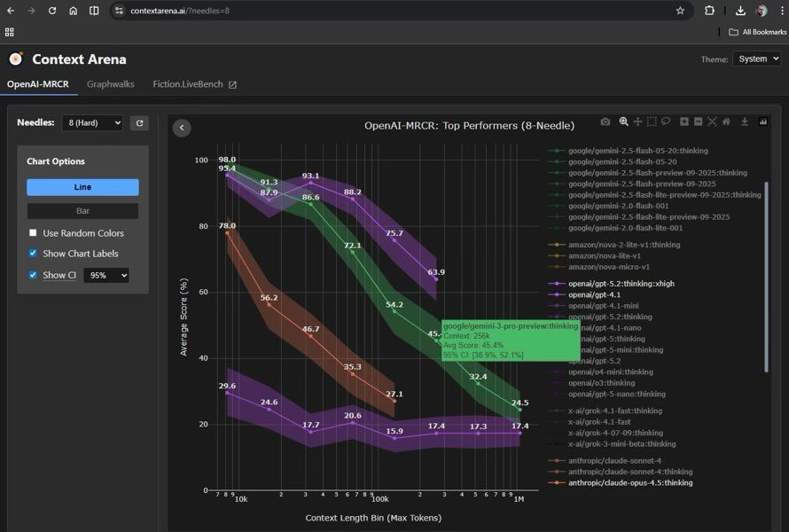Enable Use Random Colors checkbox
789x532 pixels.
click(33, 232)
